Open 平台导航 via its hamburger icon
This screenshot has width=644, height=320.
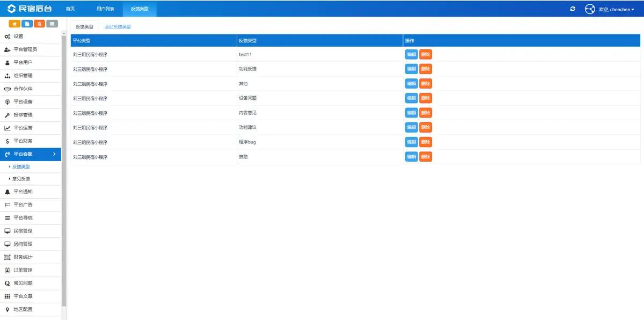point(8,218)
